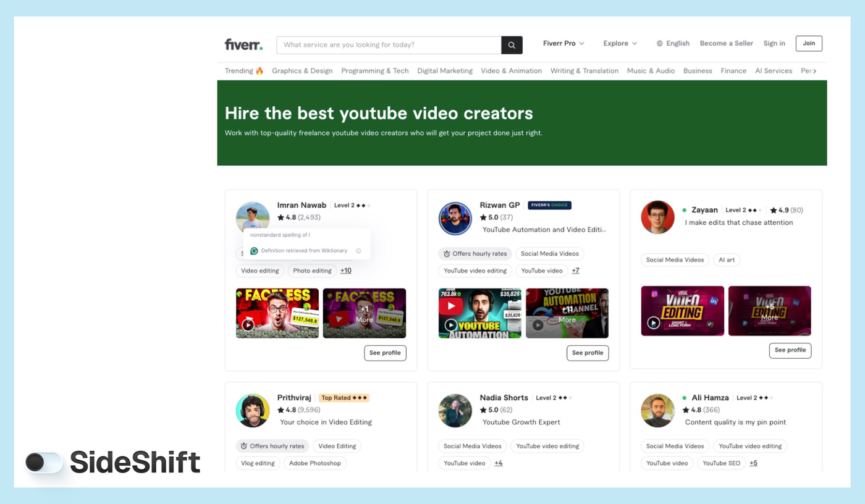865x504 pixels.
Task: Open the Fiverr Pro dropdown
Action: [562, 43]
